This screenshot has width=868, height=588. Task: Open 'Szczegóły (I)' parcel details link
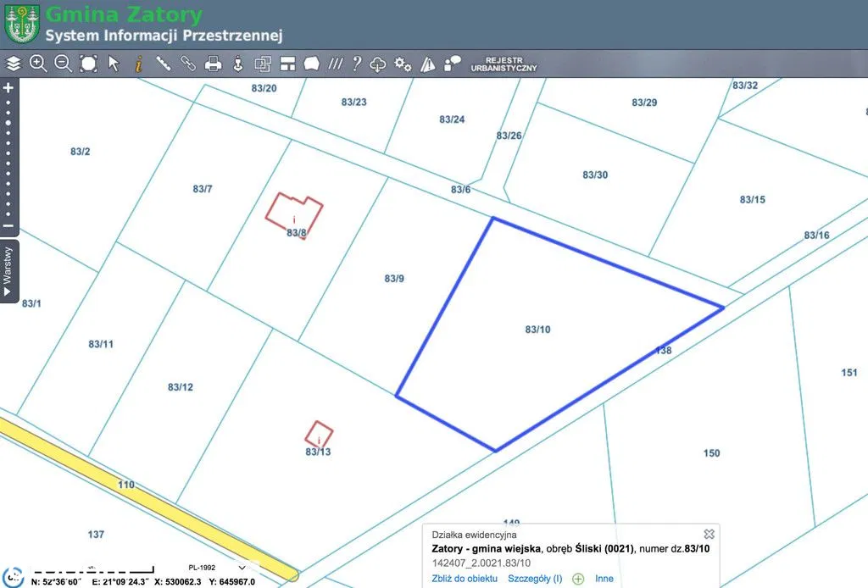click(x=535, y=579)
